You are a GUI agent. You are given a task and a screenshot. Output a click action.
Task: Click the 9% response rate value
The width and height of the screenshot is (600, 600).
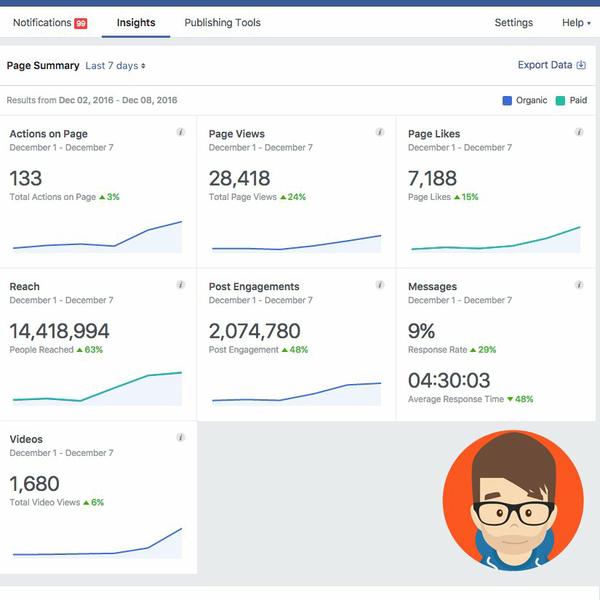point(421,331)
